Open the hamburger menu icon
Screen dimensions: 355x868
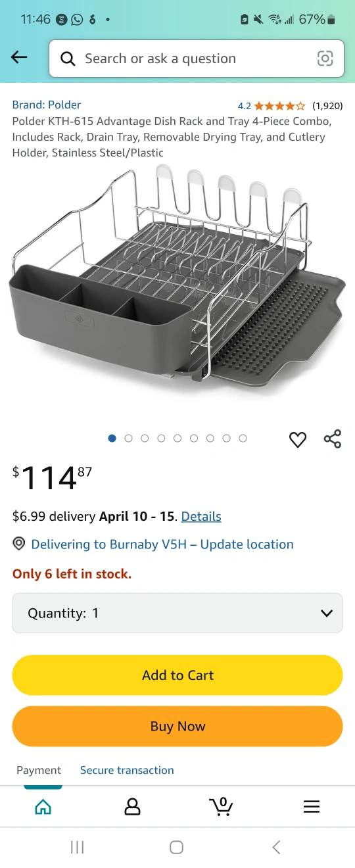pos(312,807)
